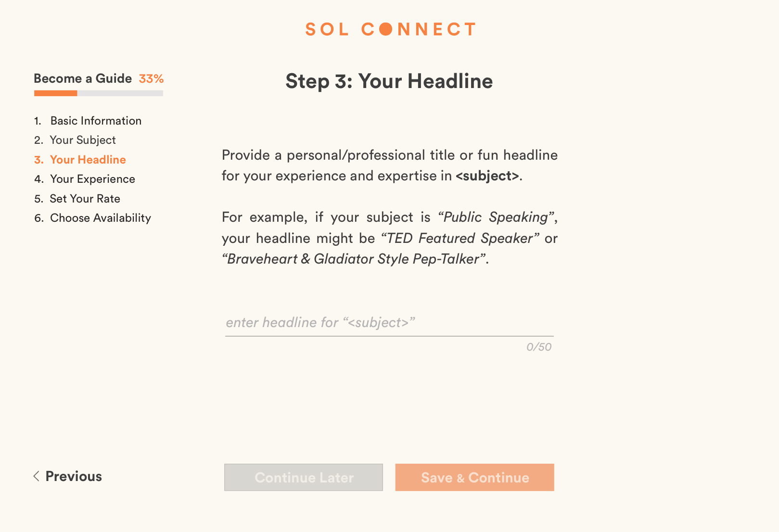Click the bold <subject> placeholder in instructions

pyautogui.click(x=487, y=176)
